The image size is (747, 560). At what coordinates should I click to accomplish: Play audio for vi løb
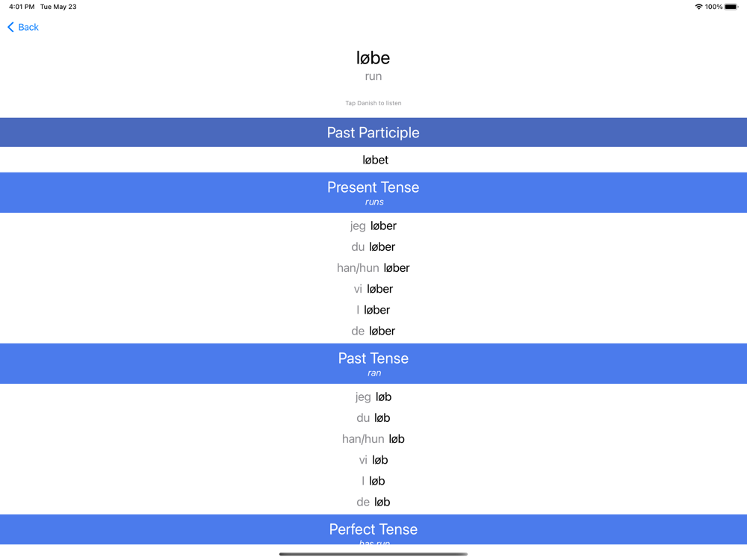pos(373,459)
